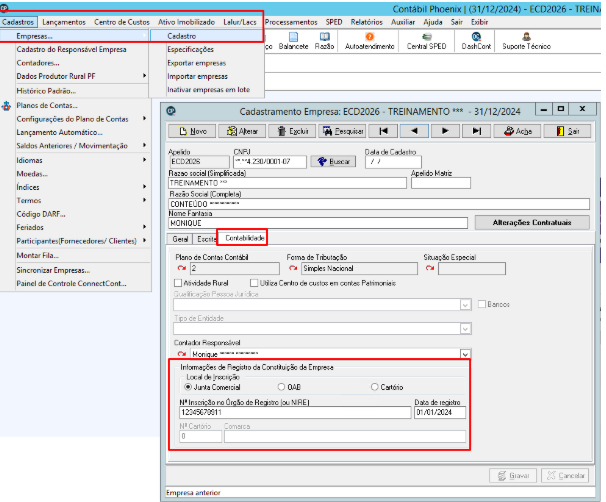Click the Excluir button
The height and width of the screenshot is (502, 606).
[292, 131]
